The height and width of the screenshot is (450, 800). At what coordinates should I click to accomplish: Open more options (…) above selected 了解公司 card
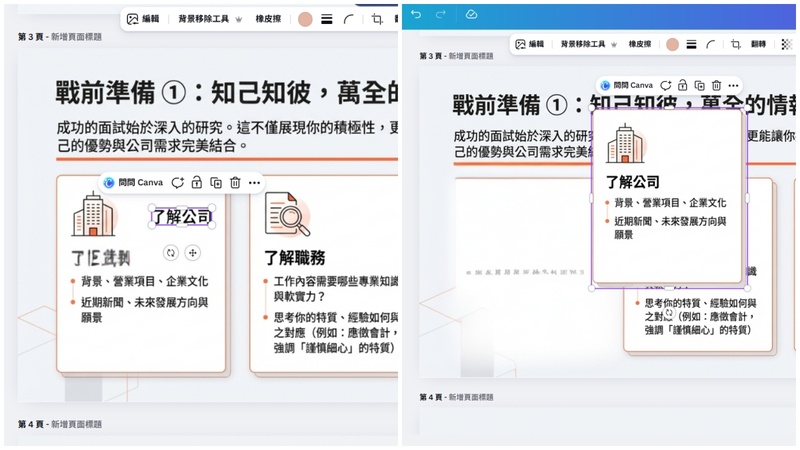pyautogui.click(x=733, y=86)
